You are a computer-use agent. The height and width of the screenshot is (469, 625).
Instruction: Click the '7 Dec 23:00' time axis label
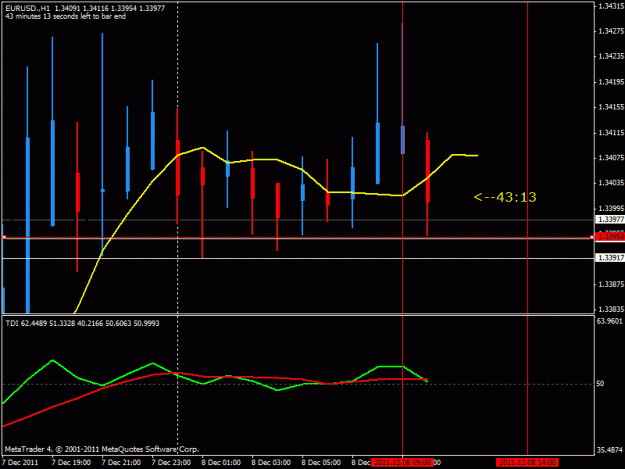point(171,463)
